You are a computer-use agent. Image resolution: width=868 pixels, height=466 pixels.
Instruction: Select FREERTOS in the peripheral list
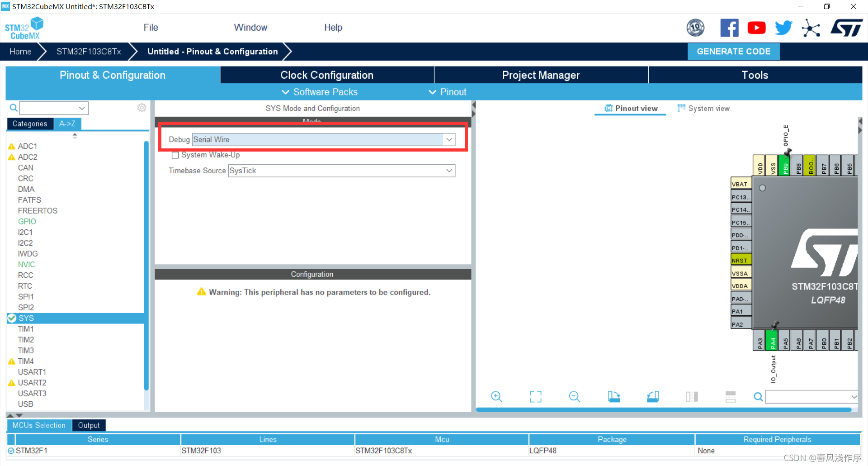coord(38,210)
